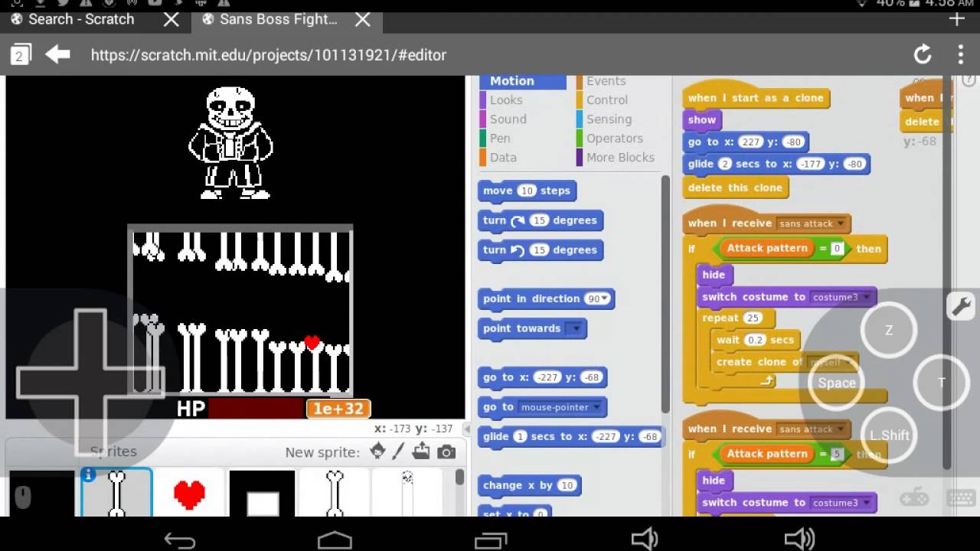The height and width of the screenshot is (551, 980).
Task: Tap the gamepad overlay icon
Action: (x=915, y=499)
